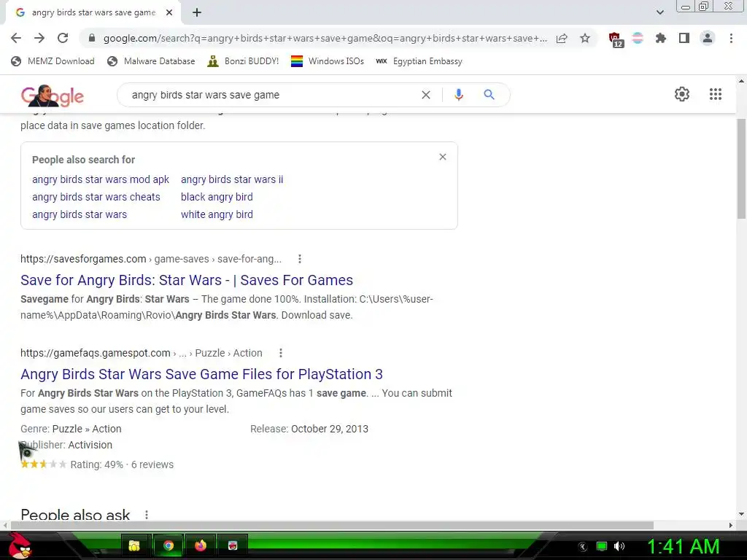Image resolution: width=747 pixels, height=560 pixels.
Task: Open Save for Angry Birds: Star Wars result
Action: pos(187,280)
